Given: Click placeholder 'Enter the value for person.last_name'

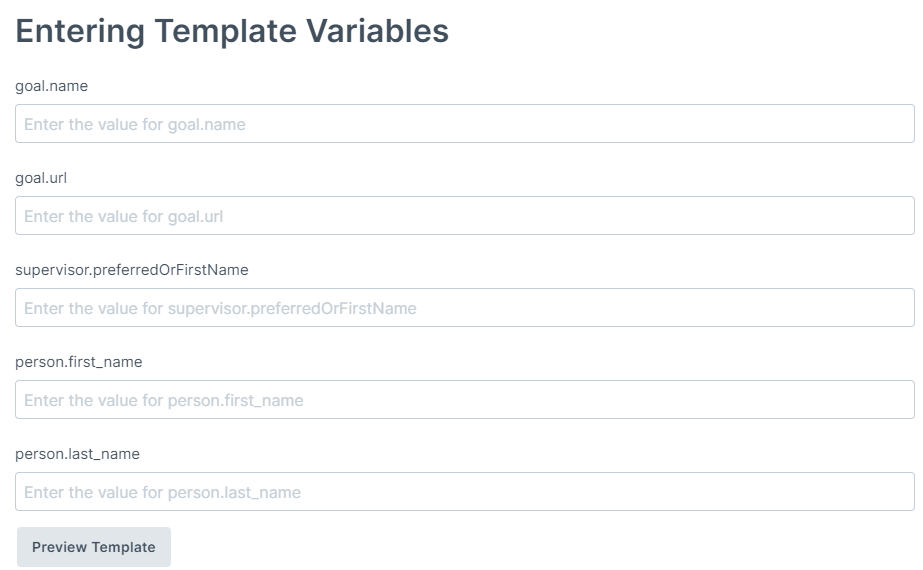Looking at the screenshot, I should pos(162,493).
